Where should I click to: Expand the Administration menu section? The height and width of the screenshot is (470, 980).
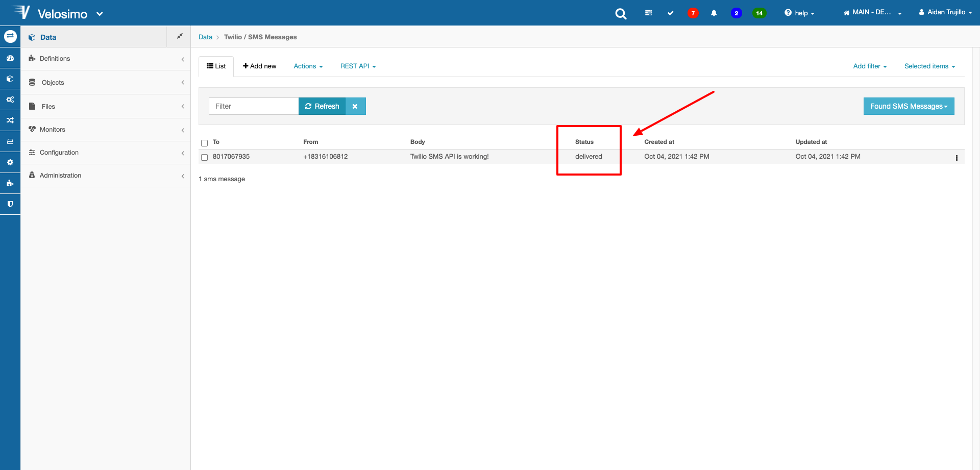click(x=106, y=176)
